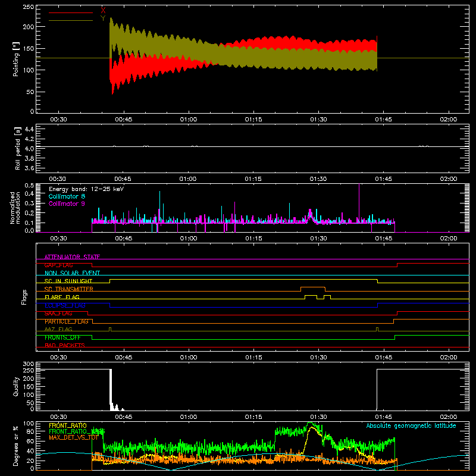Click the olive Y legend line sample
This screenshot has height=476, width=476.
71,20
